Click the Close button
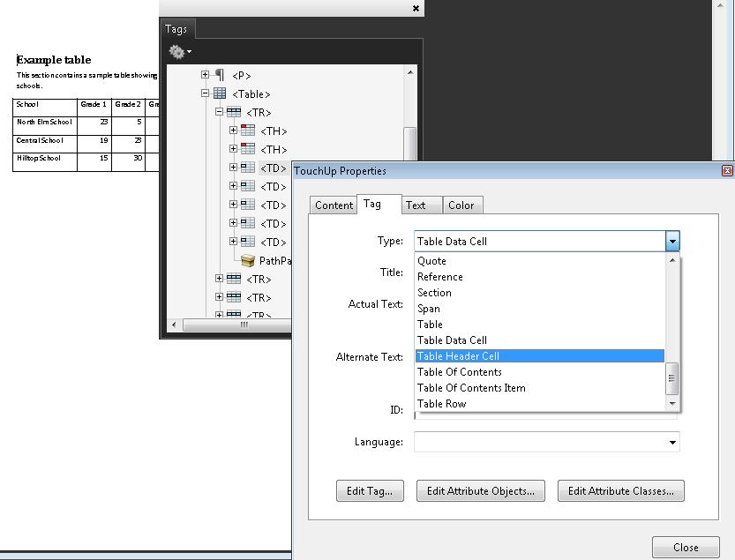This screenshot has height=560, width=735. [686, 547]
